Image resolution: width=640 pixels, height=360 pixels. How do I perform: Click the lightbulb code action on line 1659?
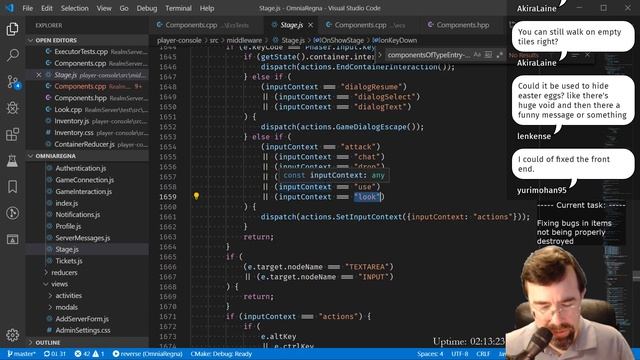coord(196,196)
